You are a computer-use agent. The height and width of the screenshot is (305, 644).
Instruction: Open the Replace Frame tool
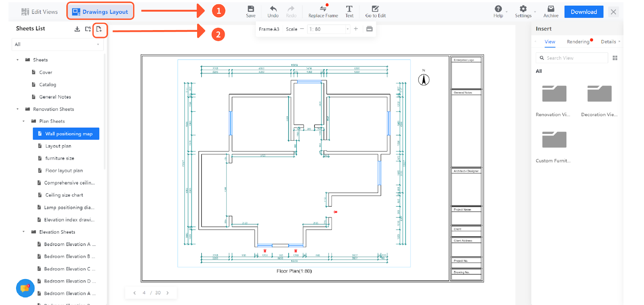323,11
